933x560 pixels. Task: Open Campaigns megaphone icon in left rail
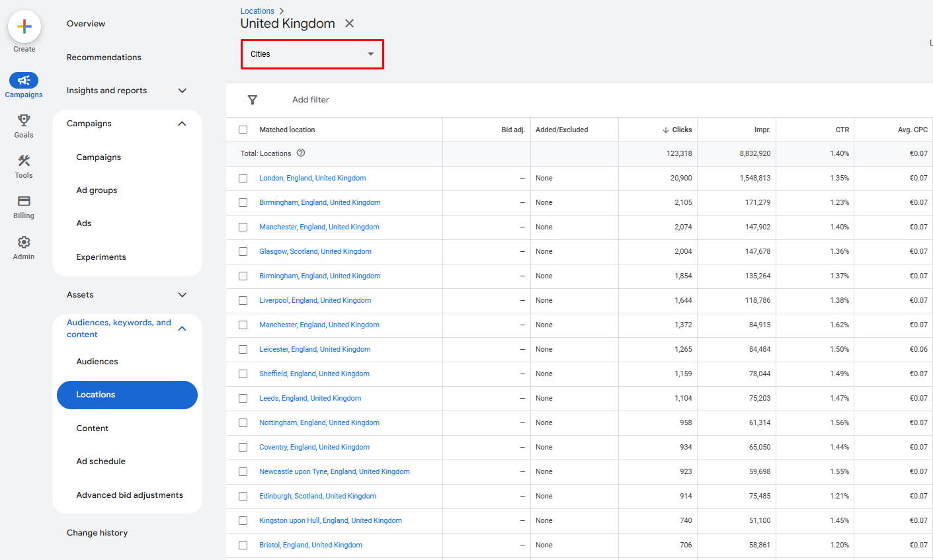coord(24,81)
